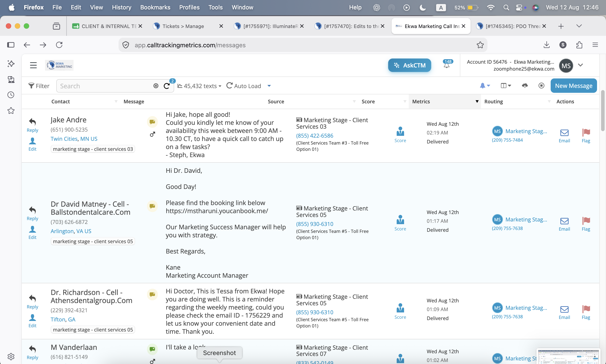Open Firefox downloads panel

click(547, 45)
